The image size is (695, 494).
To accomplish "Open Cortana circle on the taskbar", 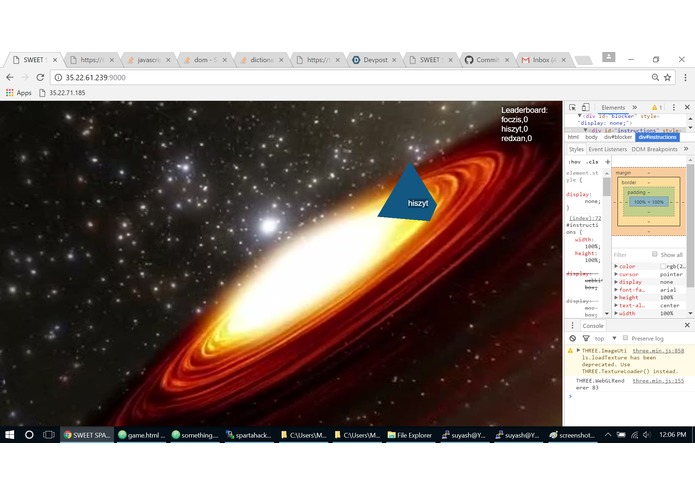I will pyautogui.click(x=29, y=435).
